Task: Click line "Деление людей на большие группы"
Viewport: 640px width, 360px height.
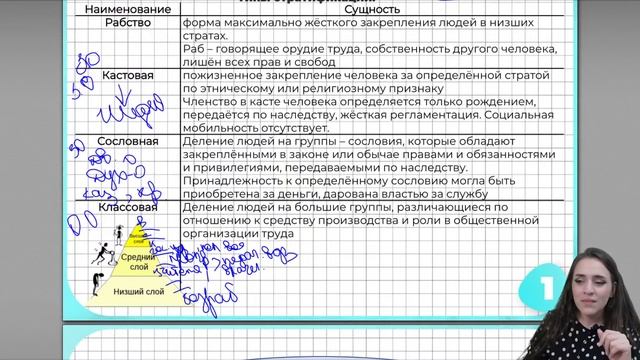Action: coord(345,207)
